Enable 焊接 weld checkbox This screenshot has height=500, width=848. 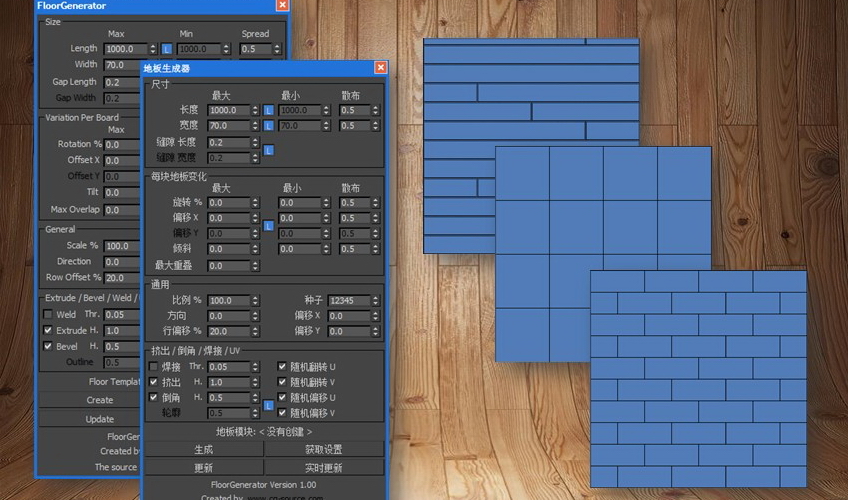coord(154,366)
